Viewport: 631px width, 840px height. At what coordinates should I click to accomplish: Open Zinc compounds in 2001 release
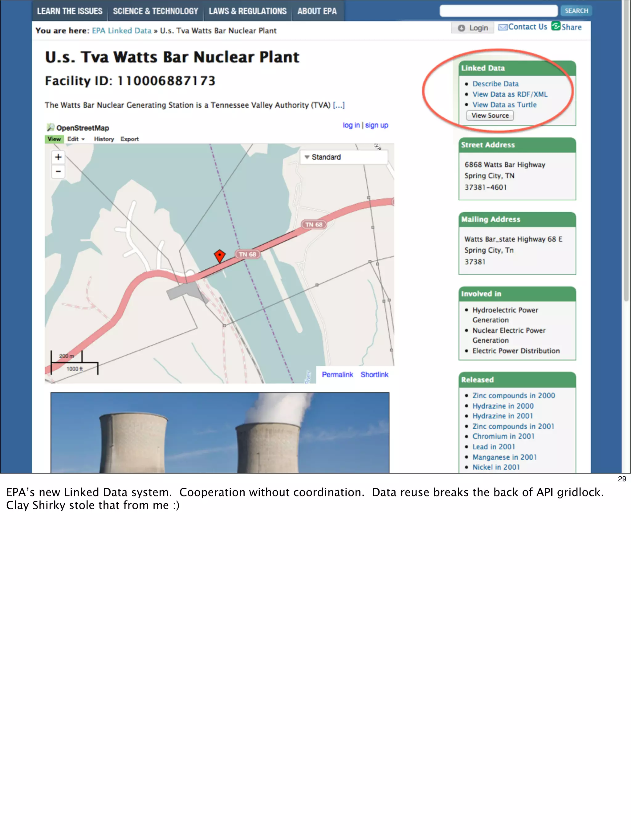pyautogui.click(x=513, y=426)
